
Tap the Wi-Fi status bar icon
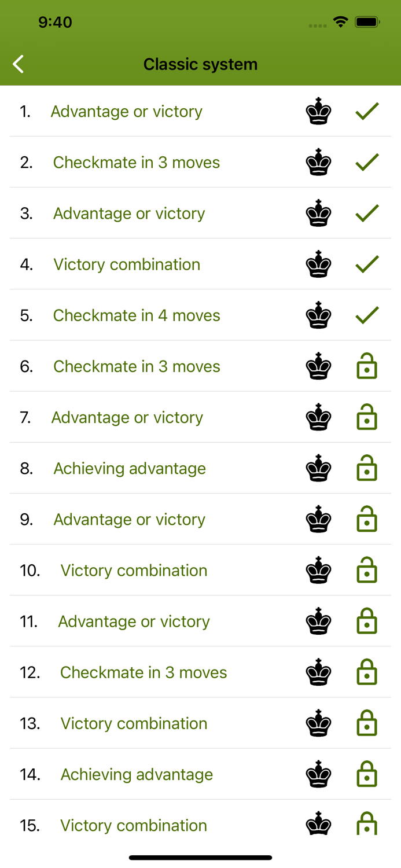click(x=340, y=23)
